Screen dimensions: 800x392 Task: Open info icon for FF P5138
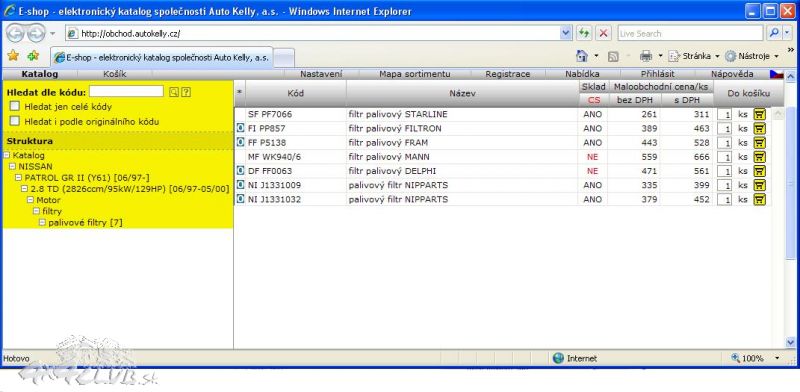click(241, 142)
